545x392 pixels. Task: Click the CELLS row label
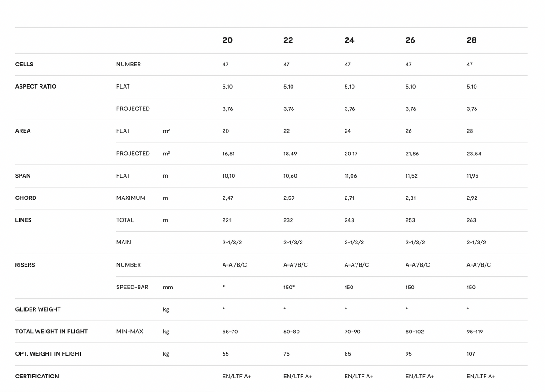click(x=24, y=65)
